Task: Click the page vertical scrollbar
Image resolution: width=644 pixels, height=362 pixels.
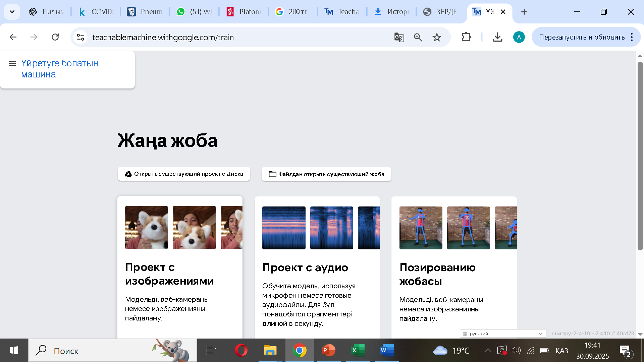Action: (640, 156)
